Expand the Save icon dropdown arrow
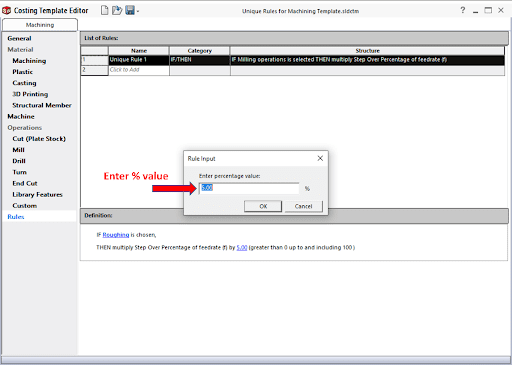The height and width of the screenshot is (365, 512). [138, 12]
